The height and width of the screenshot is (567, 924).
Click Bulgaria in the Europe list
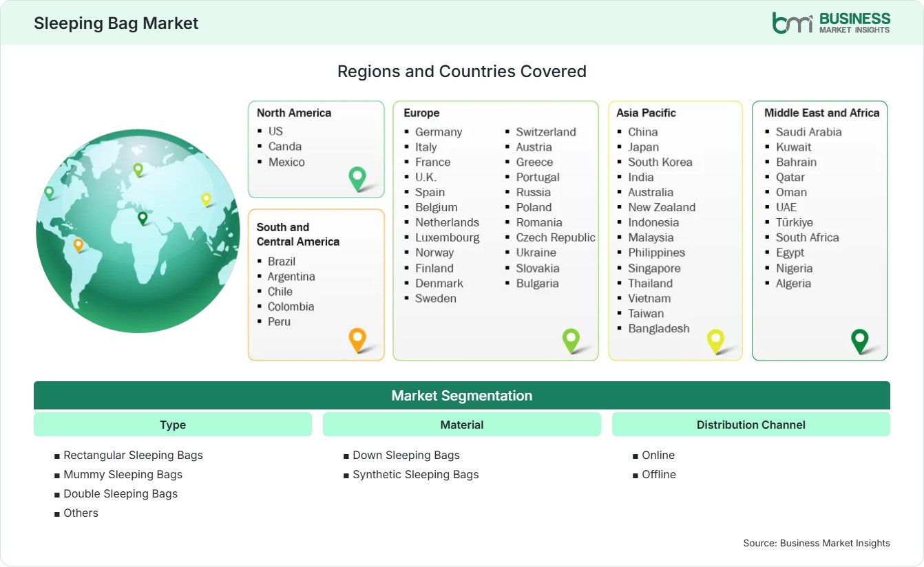[538, 283]
